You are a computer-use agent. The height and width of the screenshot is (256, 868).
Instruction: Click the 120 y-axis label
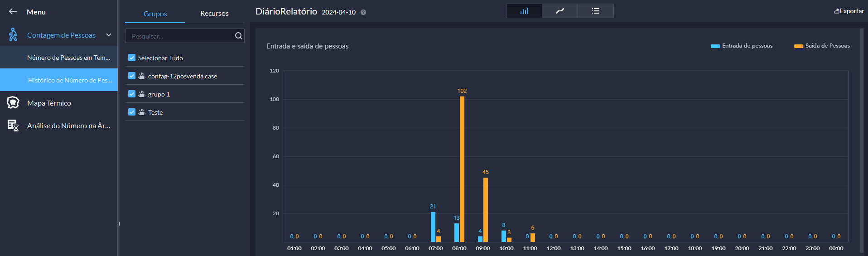pyautogui.click(x=275, y=71)
